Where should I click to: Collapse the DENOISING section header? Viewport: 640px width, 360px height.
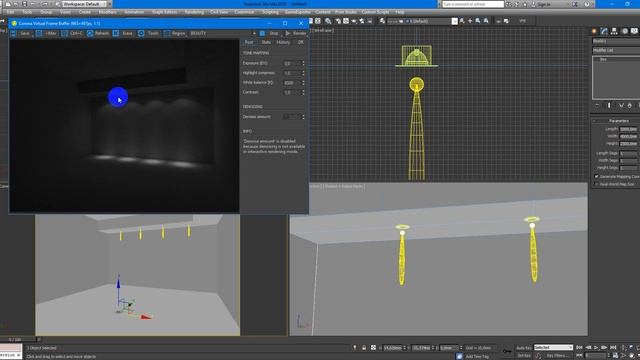253,107
